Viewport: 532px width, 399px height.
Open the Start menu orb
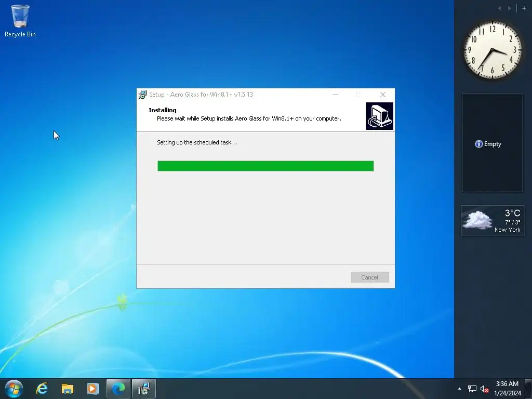pos(14,389)
